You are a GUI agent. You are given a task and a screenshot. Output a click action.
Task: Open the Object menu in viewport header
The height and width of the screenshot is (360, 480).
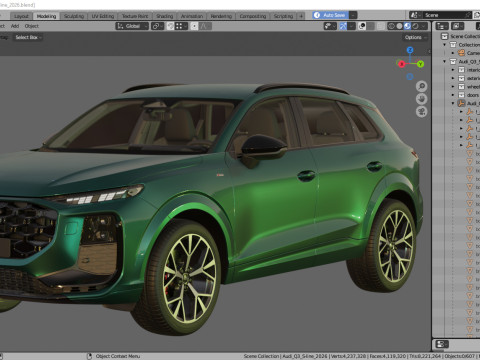[x=32, y=26]
